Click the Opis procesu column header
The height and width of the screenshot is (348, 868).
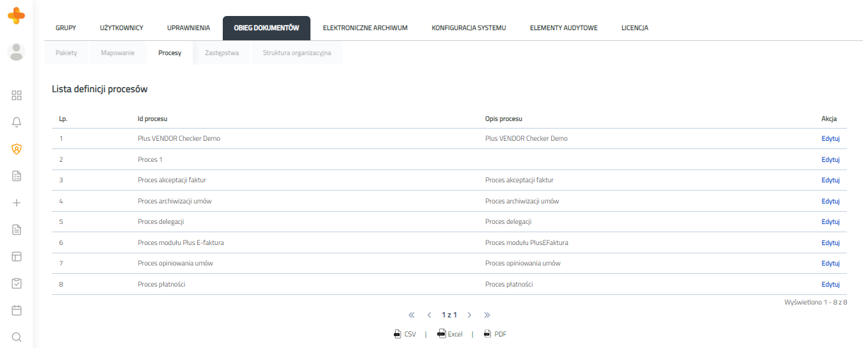[x=504, y=119]
